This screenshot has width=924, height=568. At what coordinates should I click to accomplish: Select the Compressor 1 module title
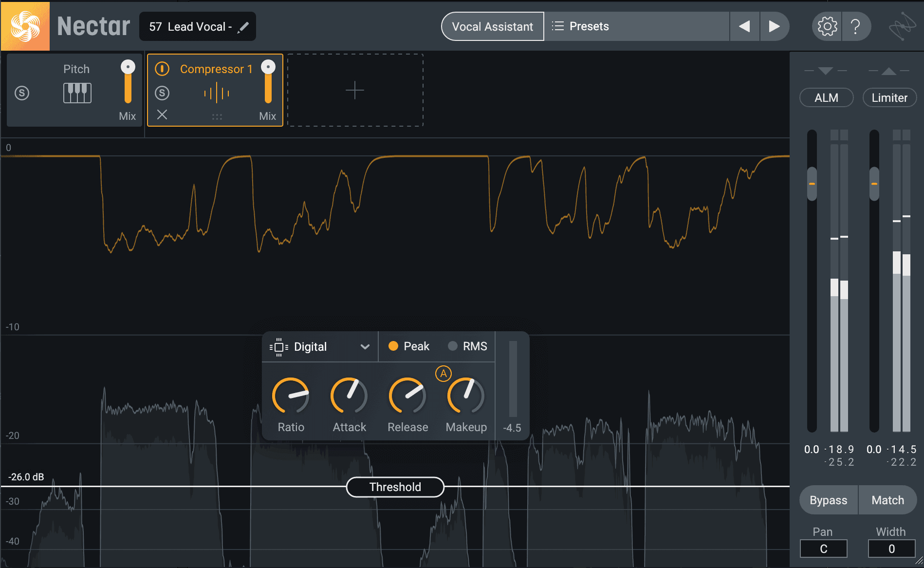tap(216, 69)
